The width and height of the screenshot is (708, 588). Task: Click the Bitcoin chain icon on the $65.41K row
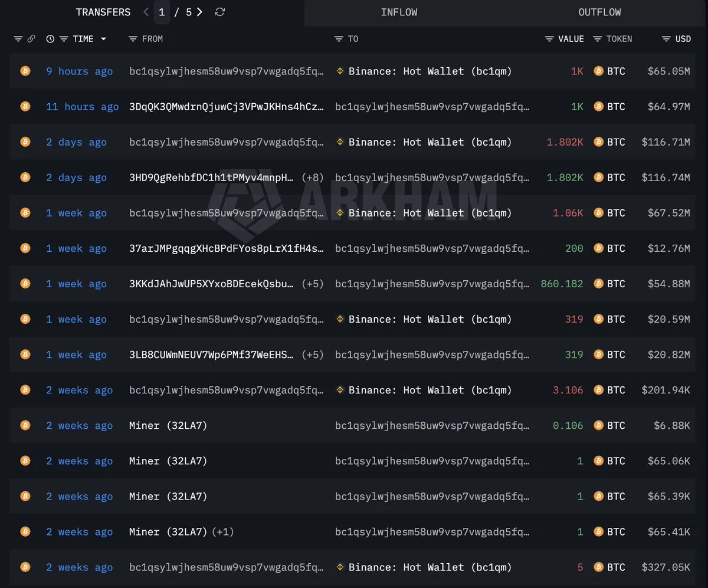[25, 531]
